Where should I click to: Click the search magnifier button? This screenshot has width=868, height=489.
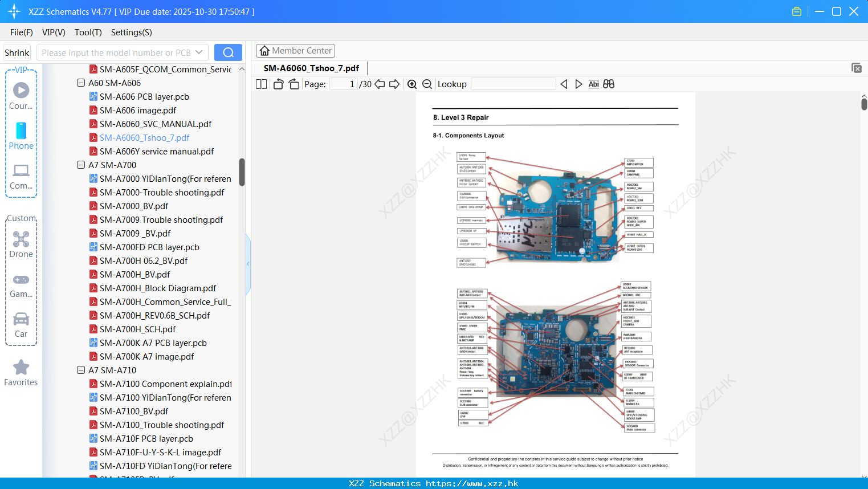point(228,52)
